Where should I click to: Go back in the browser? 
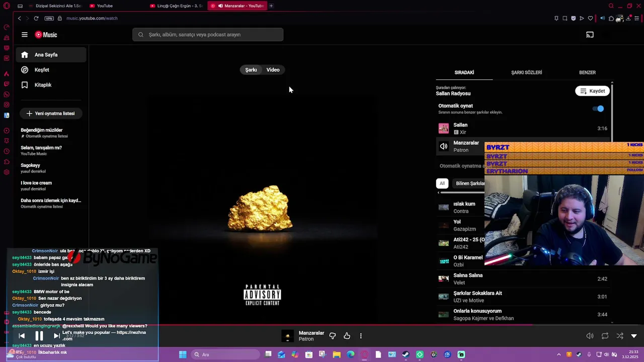(20, 18)
